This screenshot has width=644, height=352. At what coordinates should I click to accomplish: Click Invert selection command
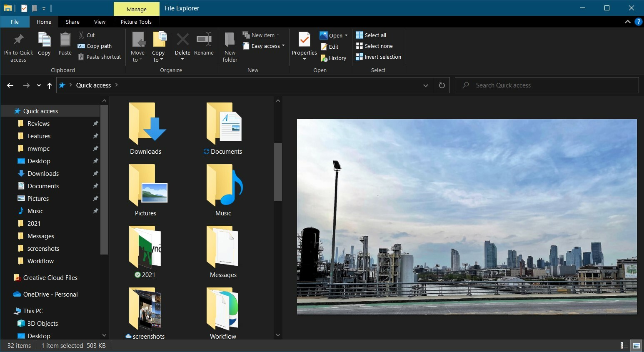(379, 57)
